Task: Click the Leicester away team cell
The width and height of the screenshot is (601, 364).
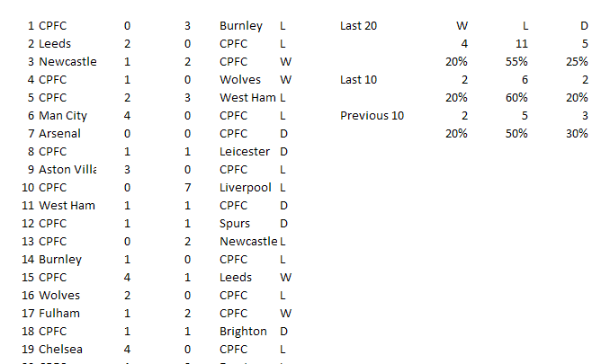Action: (245, 152)
